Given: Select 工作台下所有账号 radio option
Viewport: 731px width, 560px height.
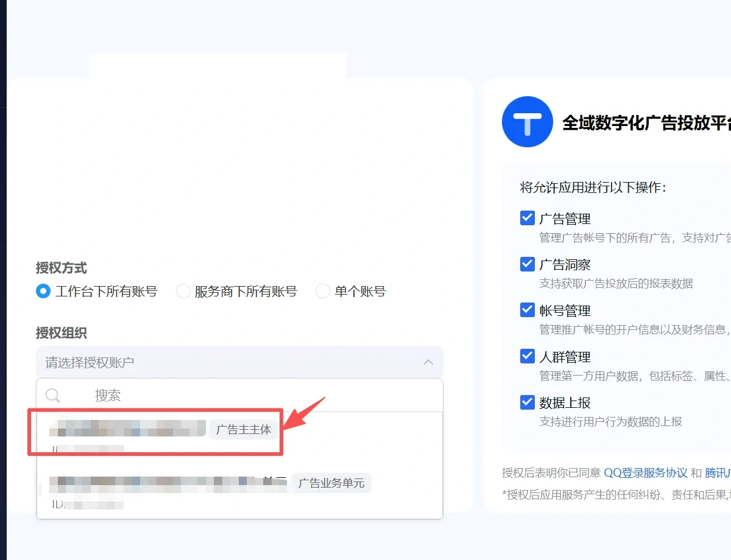Looking at the screenshot, I should 43,292.
